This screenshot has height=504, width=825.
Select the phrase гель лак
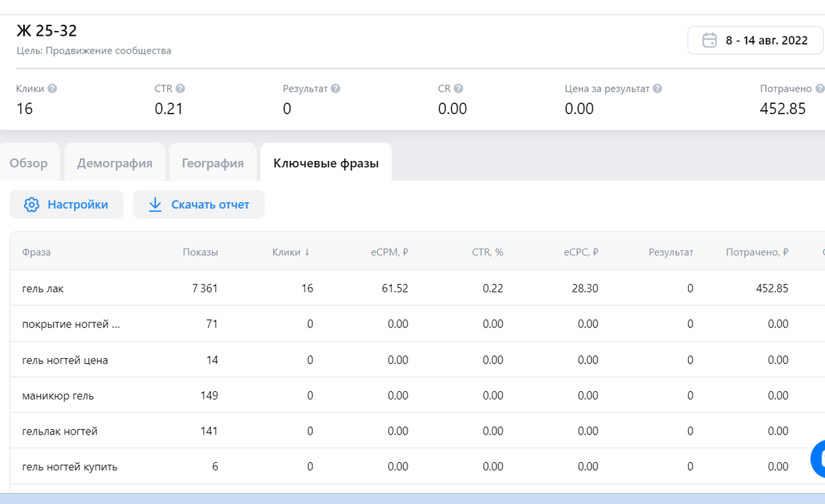coord(43,289)
